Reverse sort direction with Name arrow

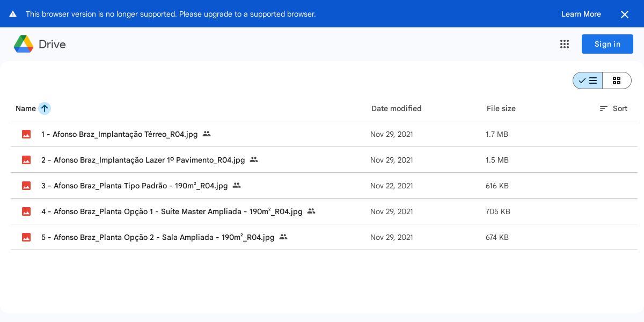point(45,108)
